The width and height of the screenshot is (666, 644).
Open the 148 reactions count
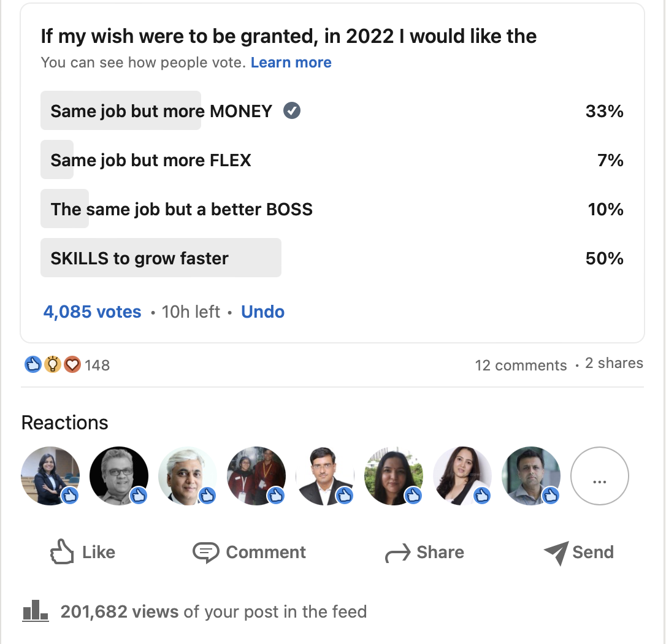click(x=97, y=366)
